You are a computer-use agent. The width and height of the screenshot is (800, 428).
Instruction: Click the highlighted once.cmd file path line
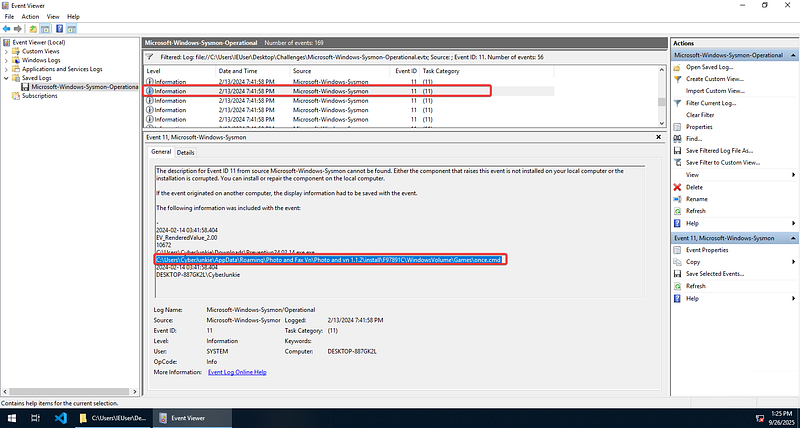tap(330, 260)
